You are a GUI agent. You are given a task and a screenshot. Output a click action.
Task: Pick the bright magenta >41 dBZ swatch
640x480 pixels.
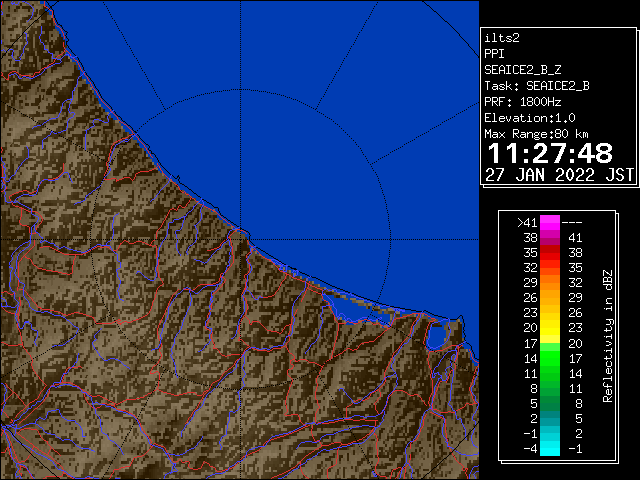550,223
